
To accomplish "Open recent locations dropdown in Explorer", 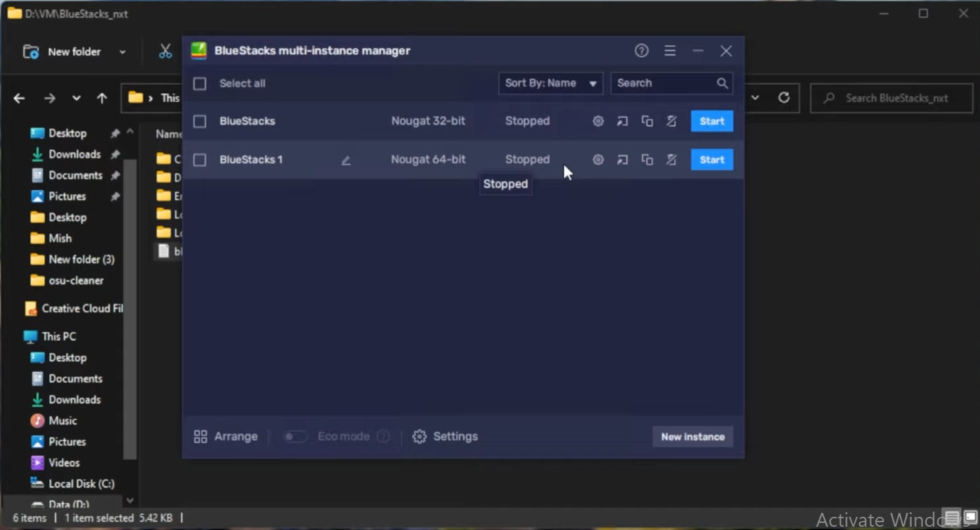I will tap(77, 99).
